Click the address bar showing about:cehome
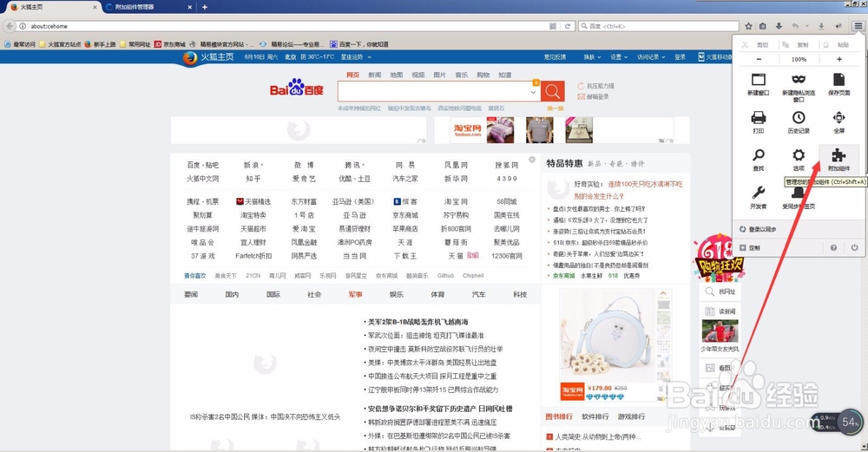The height and width of the screenshot is (452, 868). 288,26
